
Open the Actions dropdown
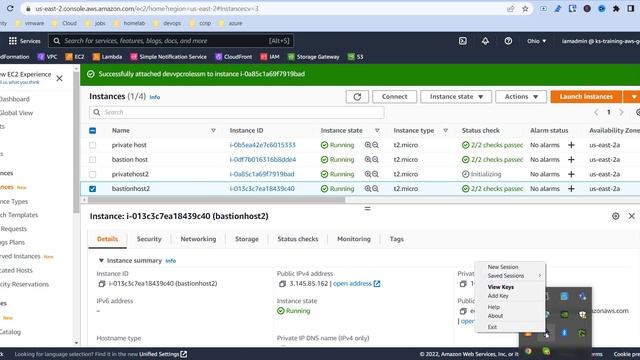coord(521,97)
